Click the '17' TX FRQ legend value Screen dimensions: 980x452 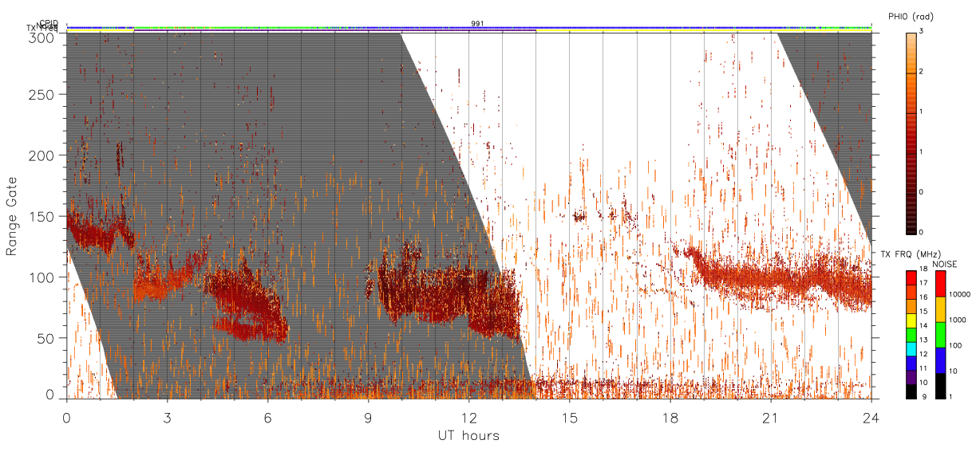click(924, 285)
